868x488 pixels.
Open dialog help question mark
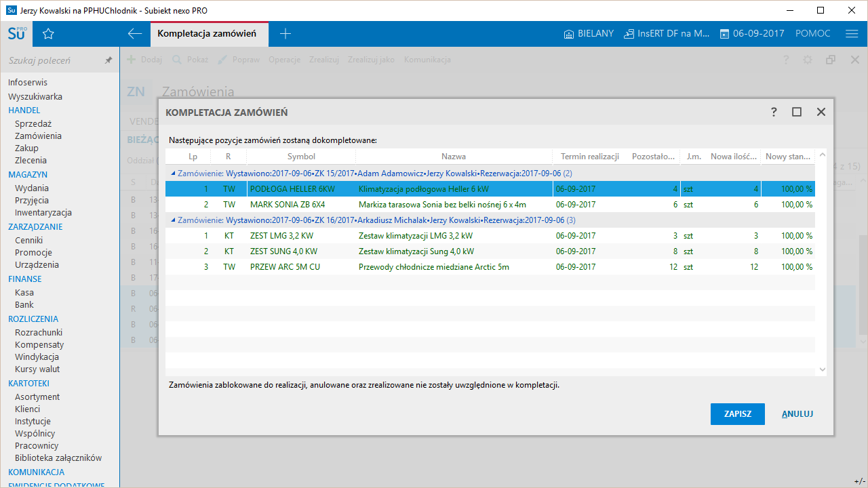tap(774, 112)
